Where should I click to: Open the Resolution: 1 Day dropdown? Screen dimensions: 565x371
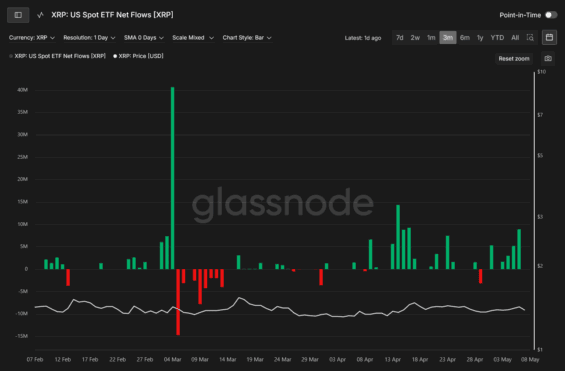tap(89, 38)
